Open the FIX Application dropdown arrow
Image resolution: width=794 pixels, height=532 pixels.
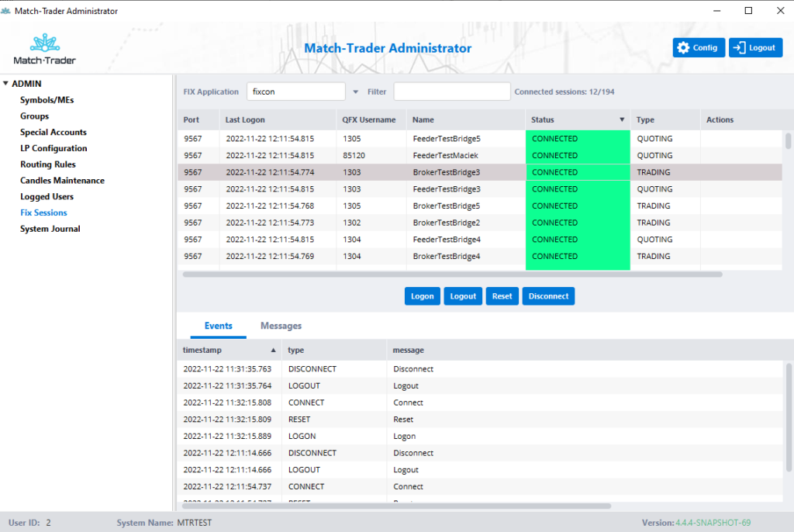pyautogui.click(x=355, y=92)
